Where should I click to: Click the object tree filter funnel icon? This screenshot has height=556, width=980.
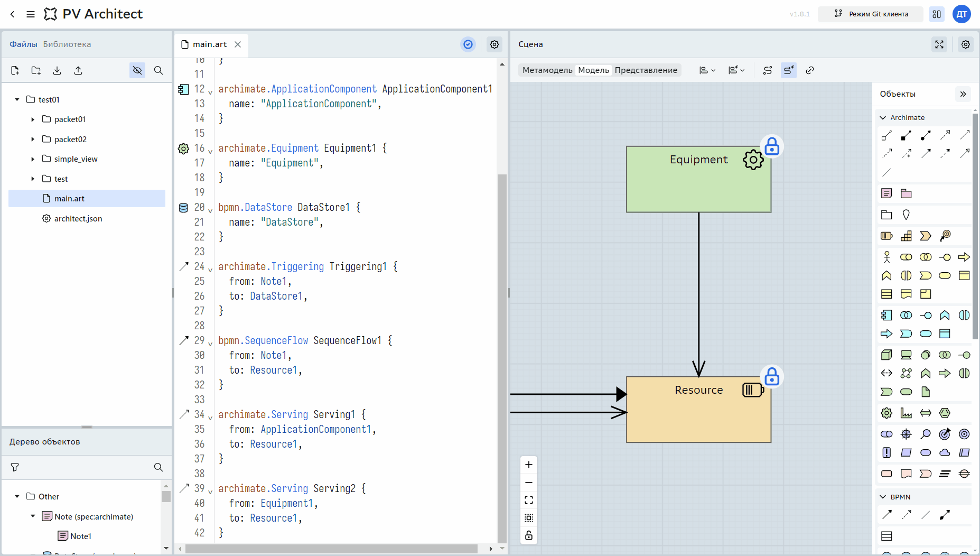15,467
